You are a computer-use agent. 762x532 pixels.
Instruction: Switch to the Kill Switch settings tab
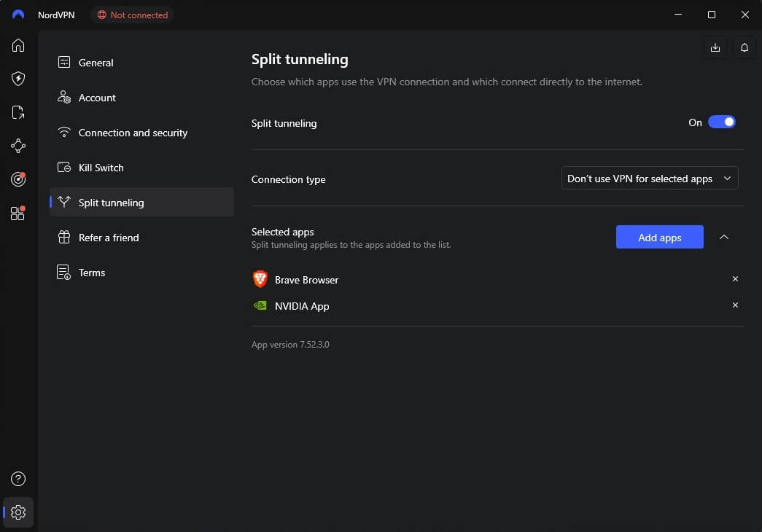point(101,168)
